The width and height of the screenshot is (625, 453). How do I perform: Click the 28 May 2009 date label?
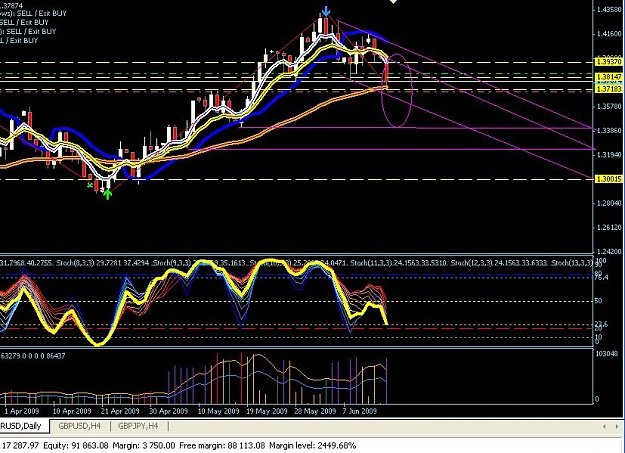315,411
